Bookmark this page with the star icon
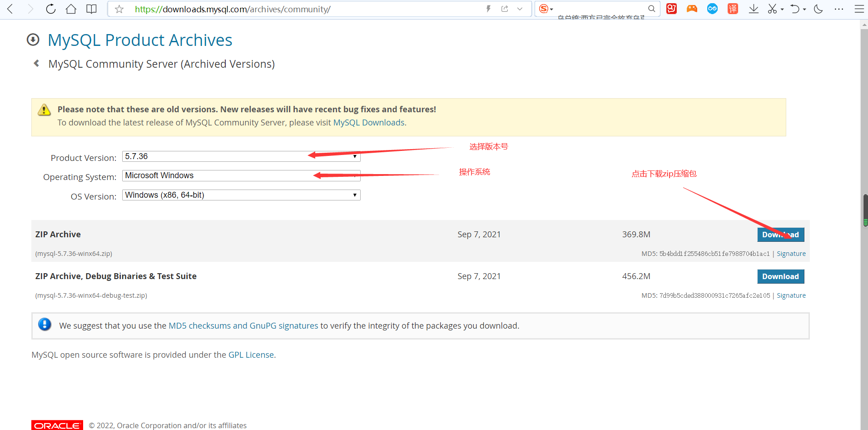Viewport: 868px width, 430px height. (x=119, y=9)
